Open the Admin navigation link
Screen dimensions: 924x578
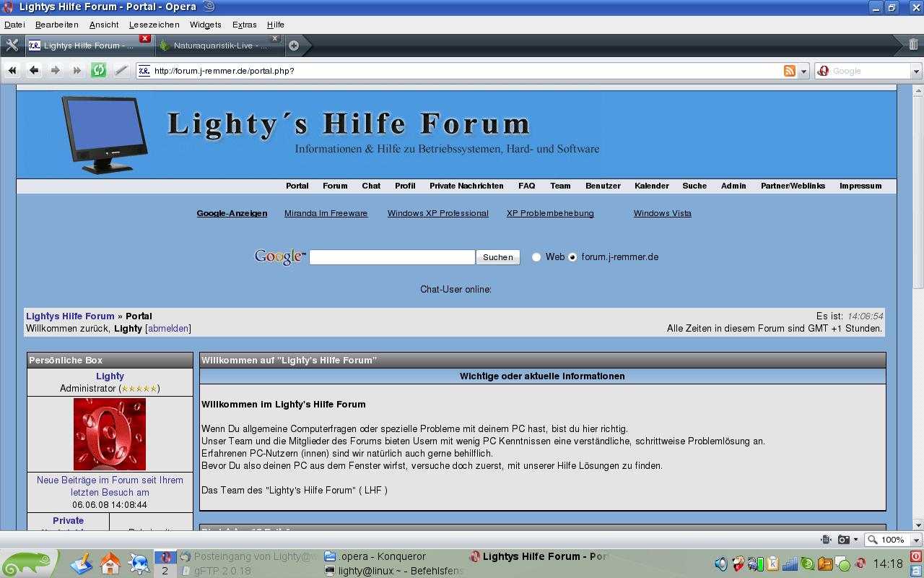[x=733, y=186]
